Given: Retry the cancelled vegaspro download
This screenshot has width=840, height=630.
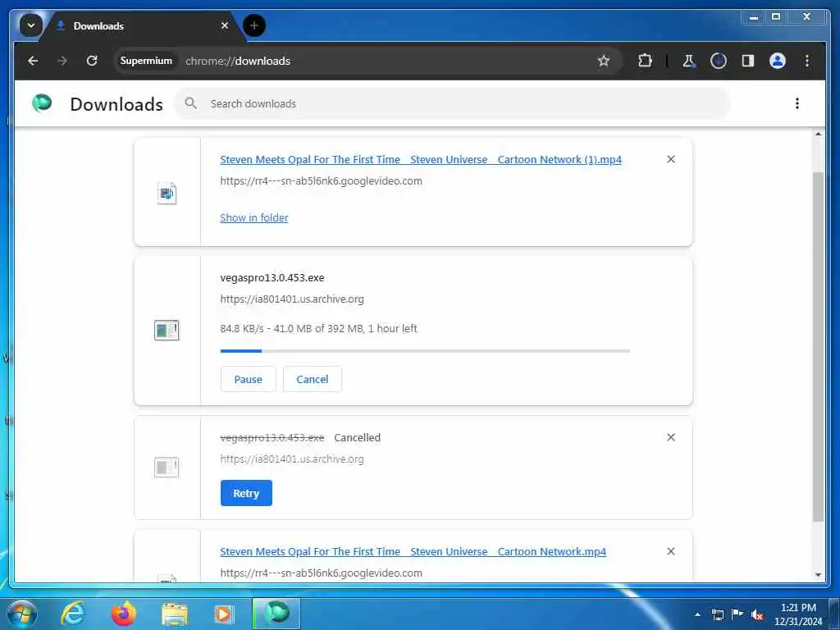Looking at the screenshot, I should pyautogui.click(x=246, y=493).
